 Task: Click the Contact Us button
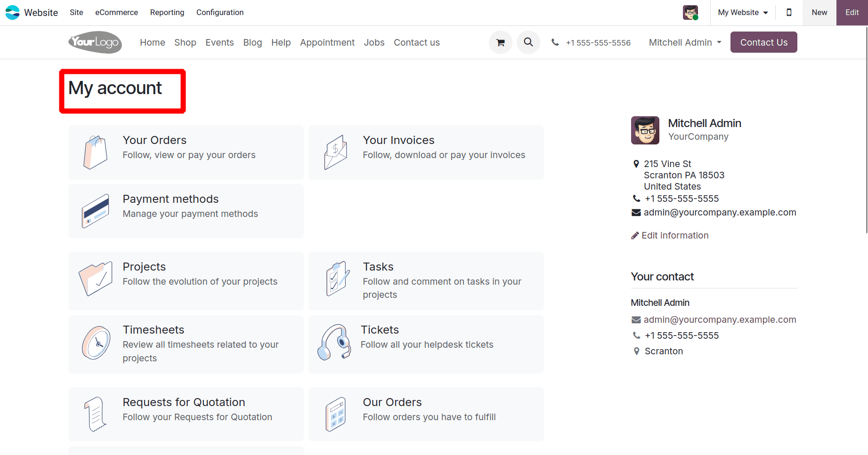[763, 42]
